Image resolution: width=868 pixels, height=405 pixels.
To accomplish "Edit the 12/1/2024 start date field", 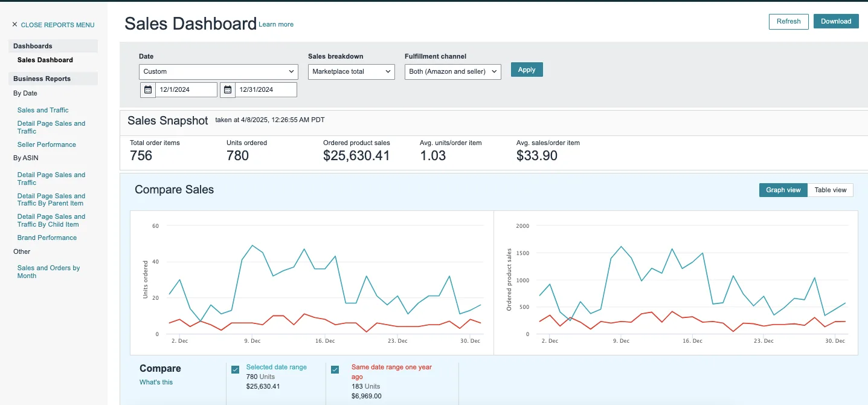I will (x=186, y=90).
